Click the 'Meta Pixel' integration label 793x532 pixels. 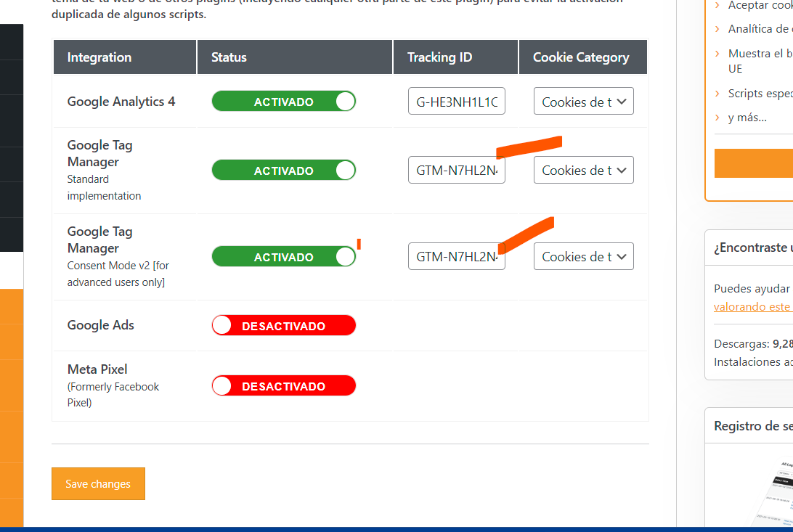97,369
